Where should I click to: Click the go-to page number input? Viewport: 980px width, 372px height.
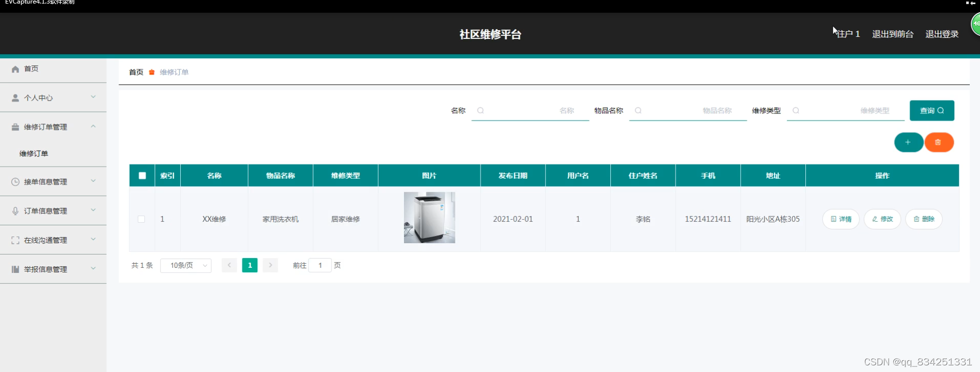click(320, 265)
